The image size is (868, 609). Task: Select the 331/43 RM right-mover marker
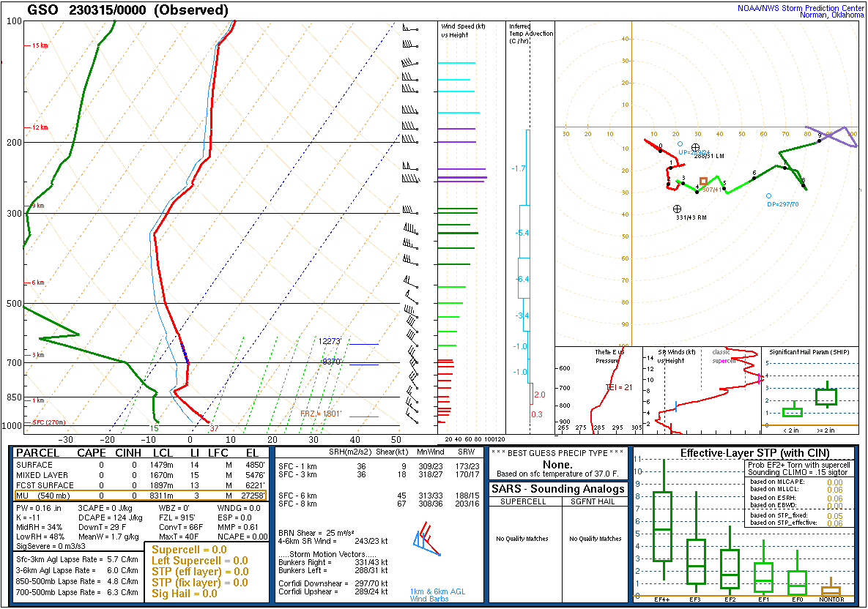[x=675, y=211]
